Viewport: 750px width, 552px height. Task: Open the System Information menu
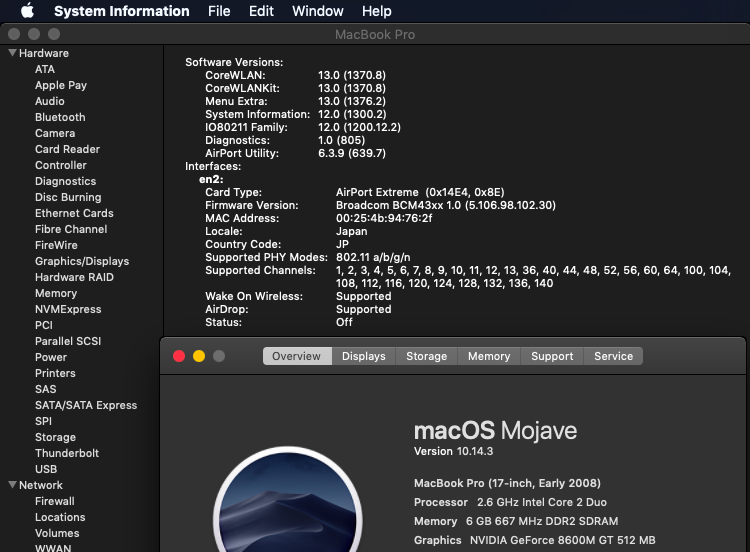[x=121, y=11]
